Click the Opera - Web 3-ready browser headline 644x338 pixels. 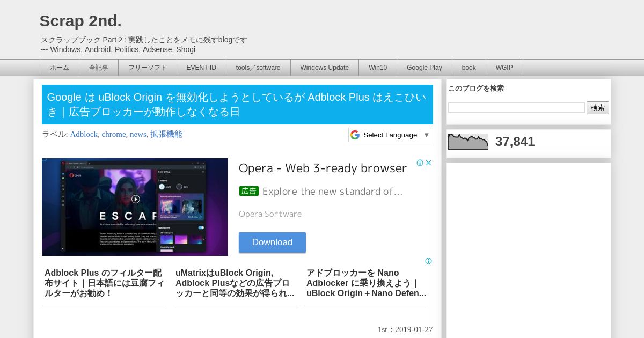pos(323,168)
